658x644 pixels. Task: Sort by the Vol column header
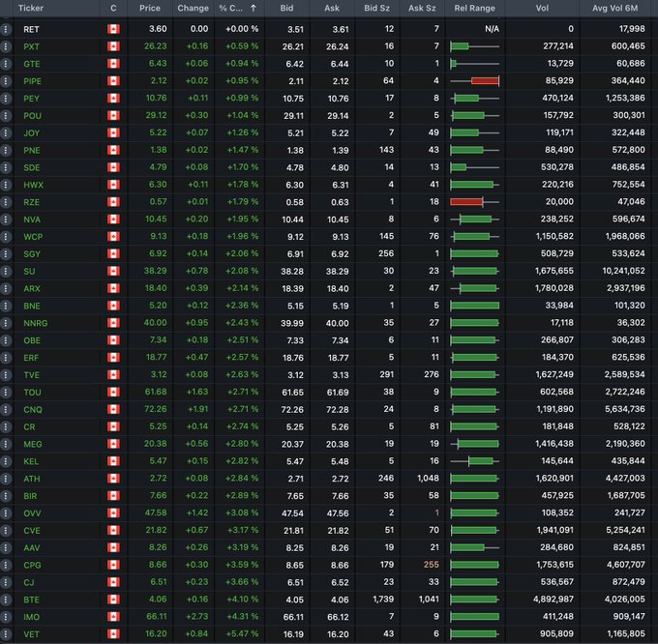(x=542, y=8)
